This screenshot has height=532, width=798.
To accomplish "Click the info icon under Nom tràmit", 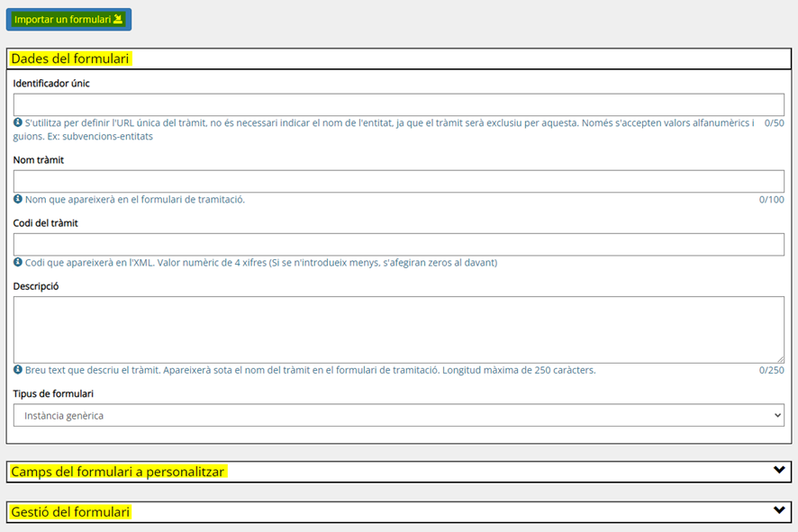I will 18,199.
